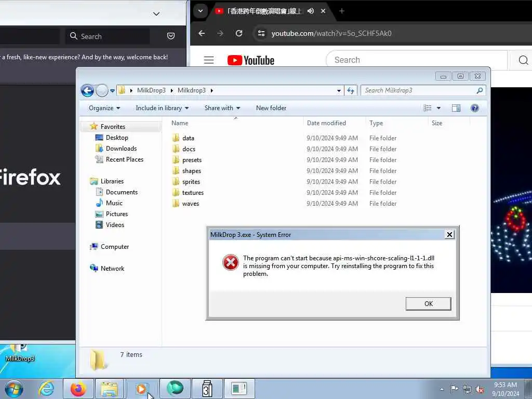Select the waves folder
This screenshot has height=399, width=532.
pyautogui.click(x=190, y=204)
